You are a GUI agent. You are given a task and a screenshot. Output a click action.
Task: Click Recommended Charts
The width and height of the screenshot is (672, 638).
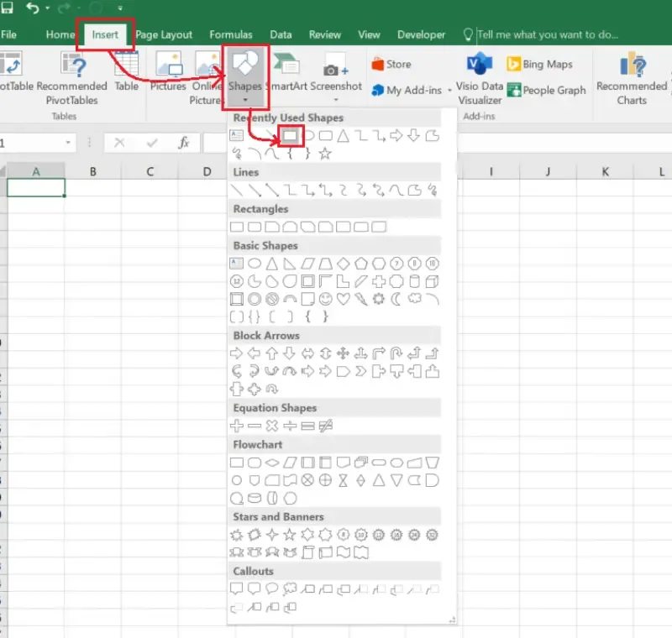[632, 78]
